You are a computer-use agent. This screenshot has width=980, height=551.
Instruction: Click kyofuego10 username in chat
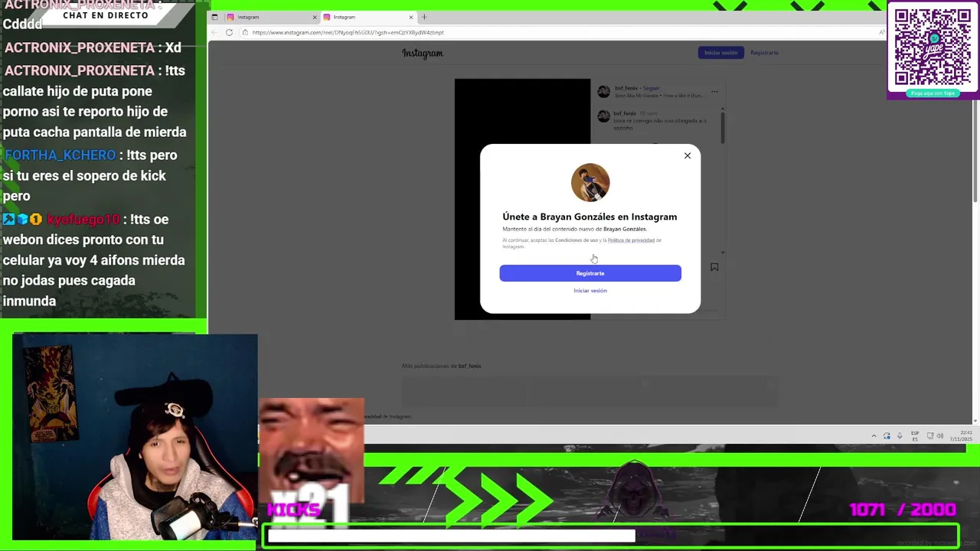pos(83,220)
